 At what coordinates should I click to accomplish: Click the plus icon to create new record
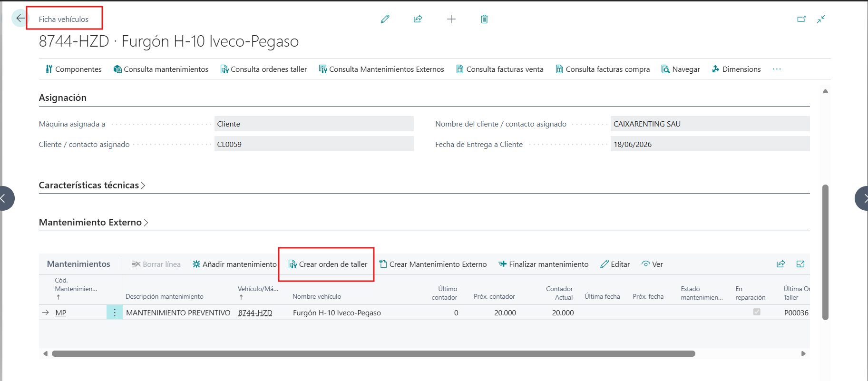(451, 19)
